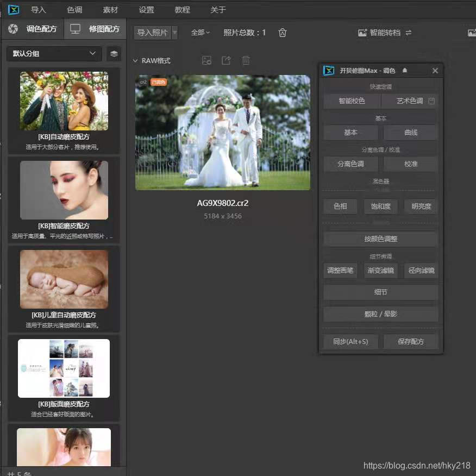
Task: Collapse the RAW格式 group
Action: (135, 61)
